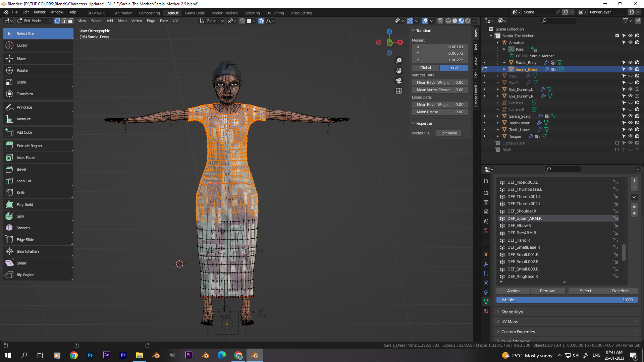Click the Edit Value button

(448, 133)
